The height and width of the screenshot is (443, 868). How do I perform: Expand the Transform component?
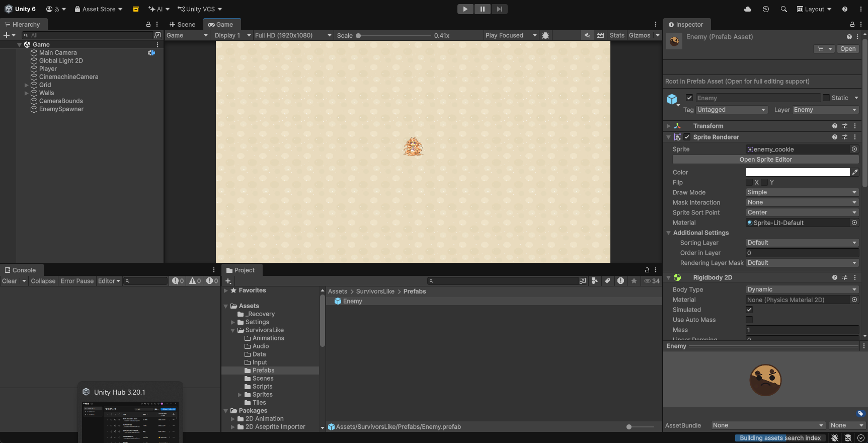pyautogui.click(x=668, y=126)
